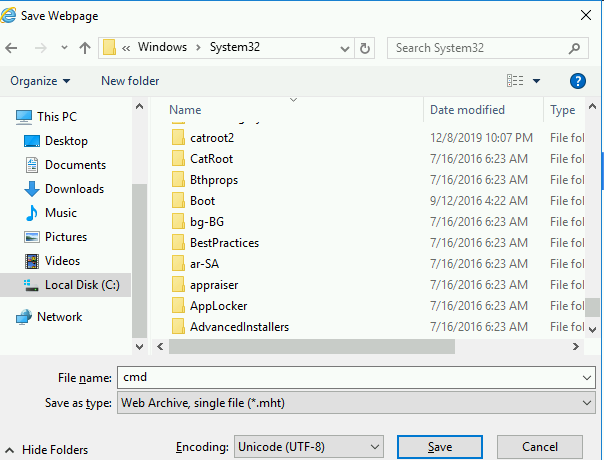This screenshot has width=604, height=460.
Task: Click the breadcrumb overflow chevron «
Action: coord(126,48)
